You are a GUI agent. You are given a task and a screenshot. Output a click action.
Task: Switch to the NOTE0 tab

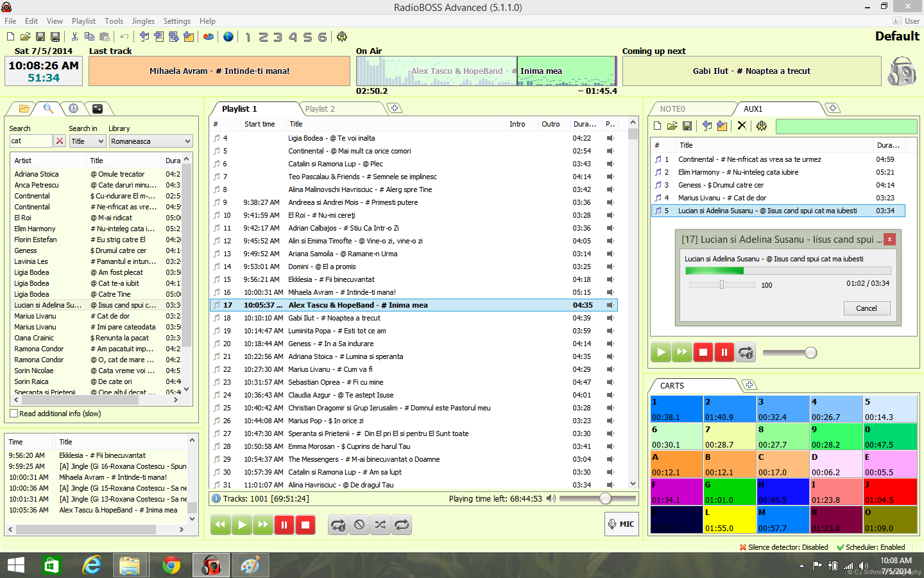tap(672, 109)
